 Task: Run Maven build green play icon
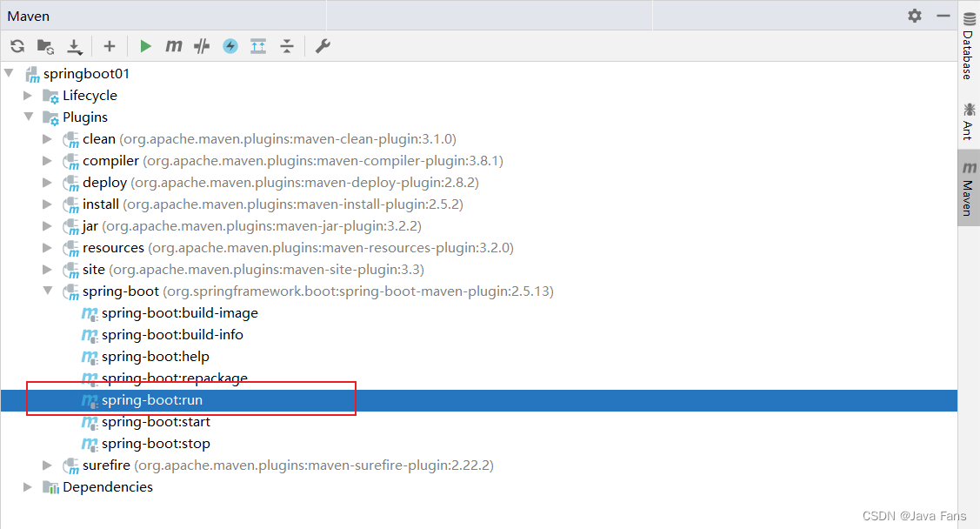click(145, 45)
